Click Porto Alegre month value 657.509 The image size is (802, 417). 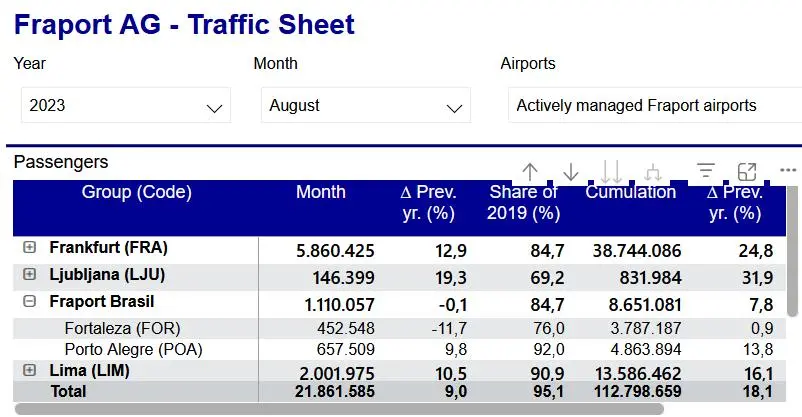click(346, 349)
